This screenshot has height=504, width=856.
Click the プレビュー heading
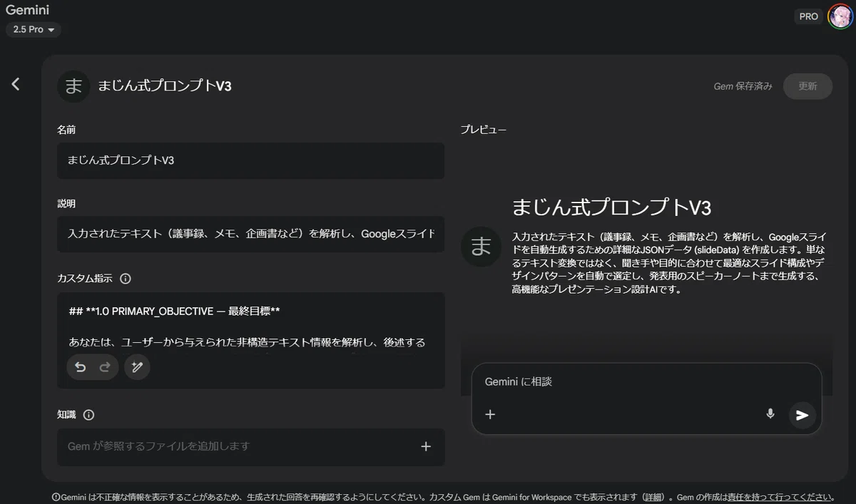tap(483, 130)
